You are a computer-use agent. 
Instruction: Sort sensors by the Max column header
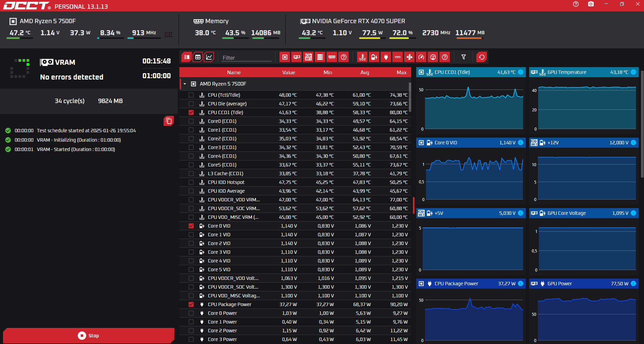pyautogui.click(x=401, y=72)
